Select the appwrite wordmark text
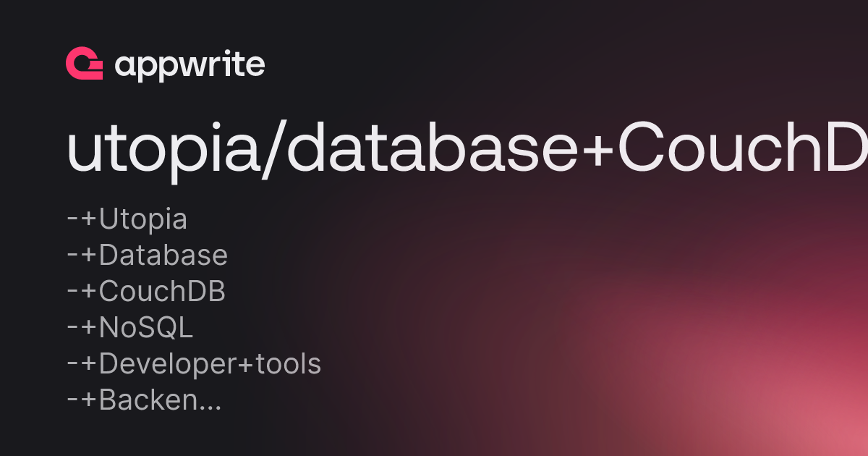 pos(190,66)
